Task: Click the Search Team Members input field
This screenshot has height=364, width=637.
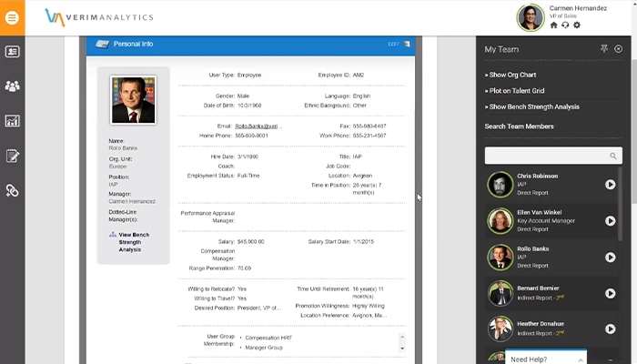Action: (x=553, y=156)
